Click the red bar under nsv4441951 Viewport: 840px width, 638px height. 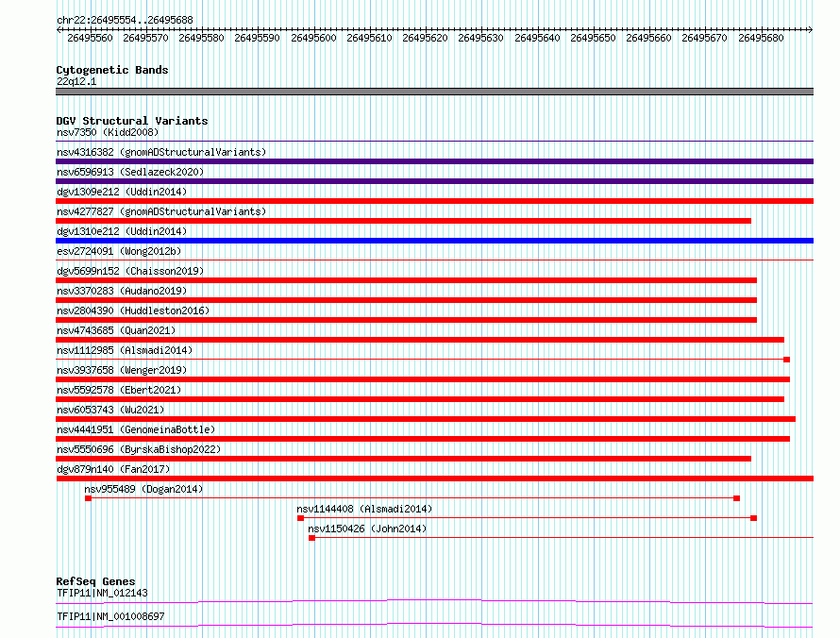[423, 439]
